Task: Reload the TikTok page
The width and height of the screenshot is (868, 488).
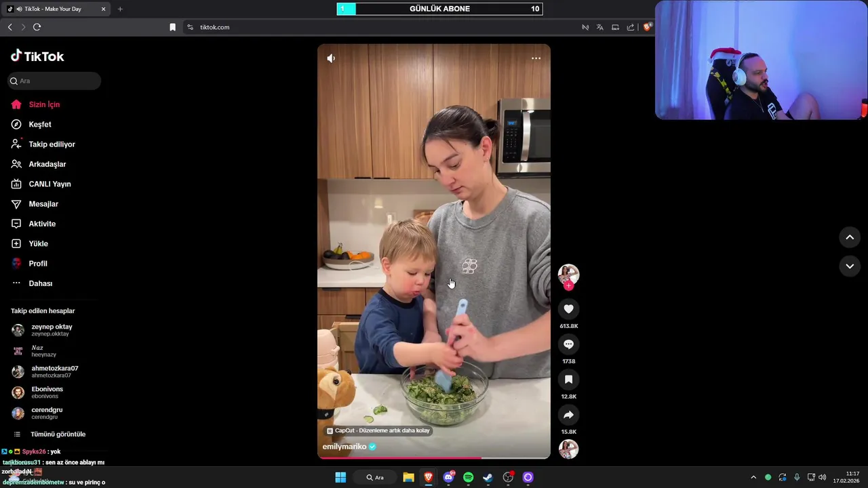Action: (37, 27)
